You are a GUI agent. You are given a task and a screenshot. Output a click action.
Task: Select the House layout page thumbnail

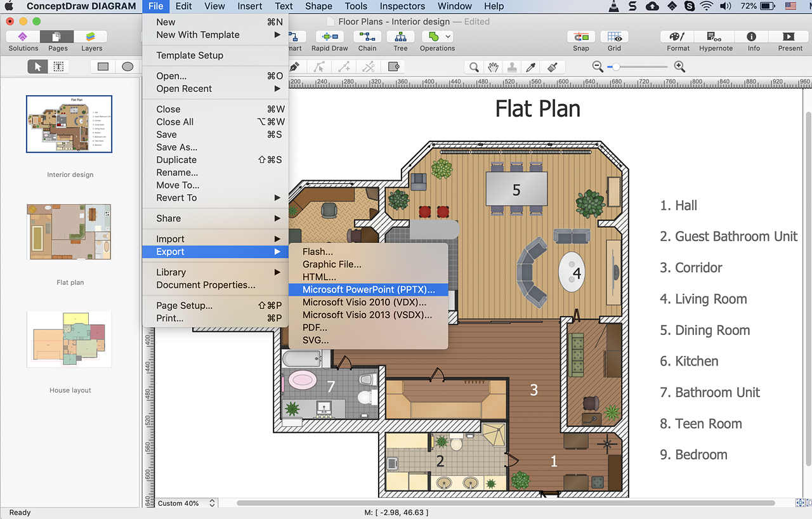point(69,339)
